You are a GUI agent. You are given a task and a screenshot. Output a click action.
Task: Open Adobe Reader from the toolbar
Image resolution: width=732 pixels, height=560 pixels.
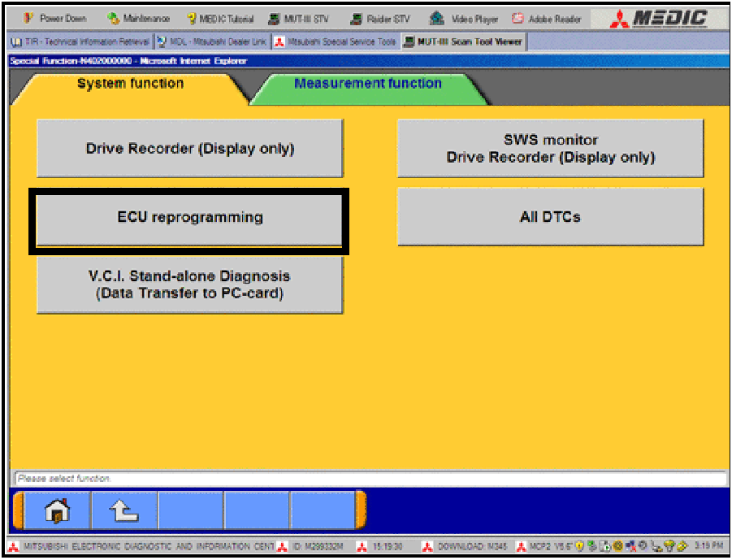coord(548,19)
